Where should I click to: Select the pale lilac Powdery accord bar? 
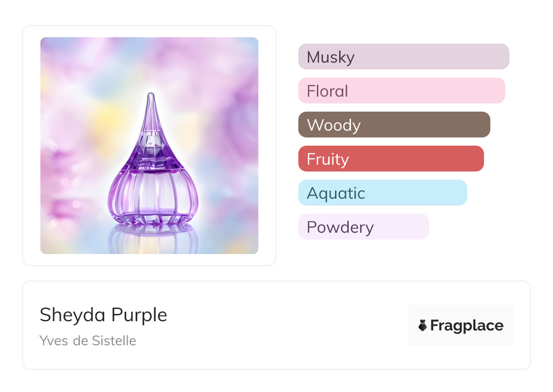363,227
